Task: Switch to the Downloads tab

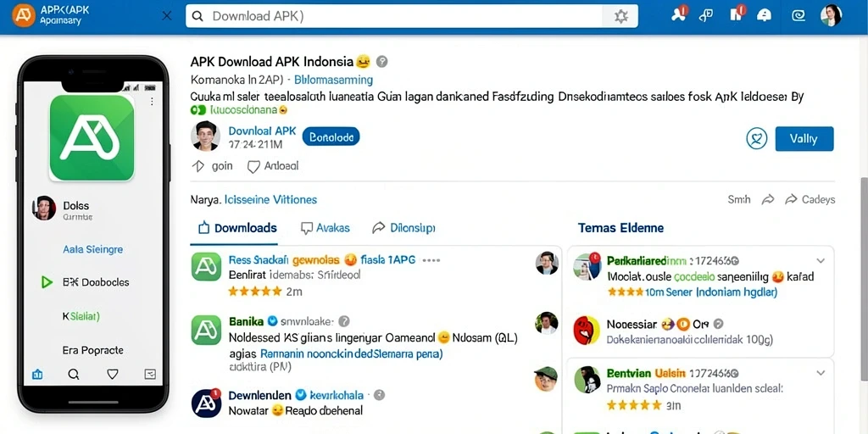Action: pyautogui.click(x=237, y=228)
